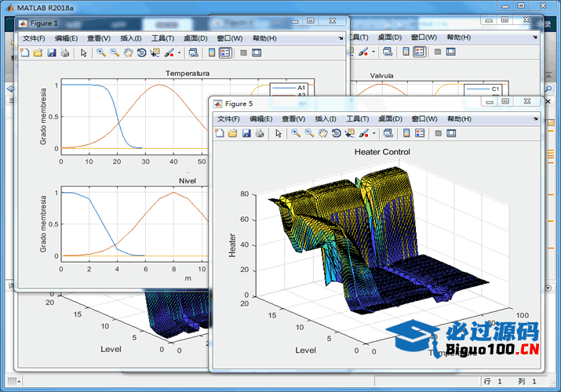Enable the Pan hand tool in Figure 1
This screenshot has height=392, width=561.
pyautogui.click(x=128, y=53)
